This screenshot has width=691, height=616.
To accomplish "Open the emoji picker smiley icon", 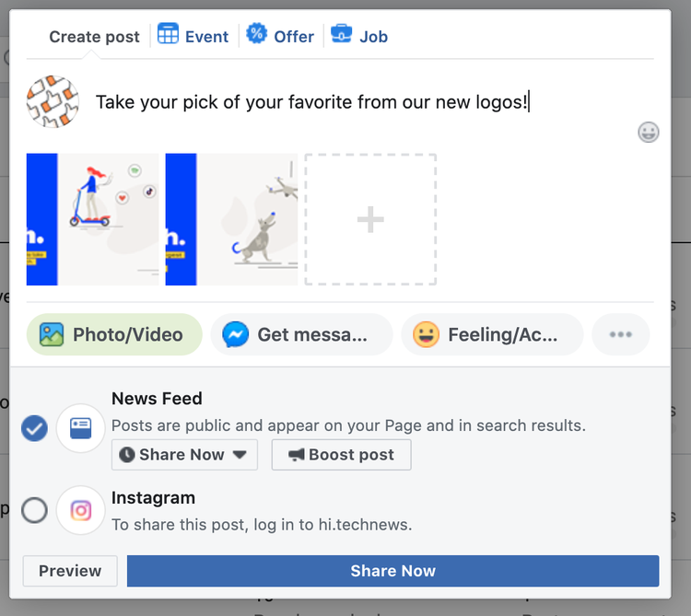I will pos(649,132).
